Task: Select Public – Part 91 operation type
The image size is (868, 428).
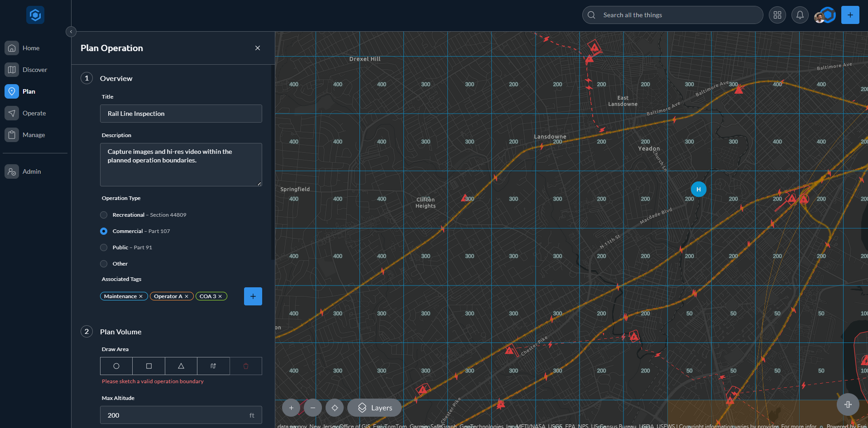Action: click(x=104, y=247)
